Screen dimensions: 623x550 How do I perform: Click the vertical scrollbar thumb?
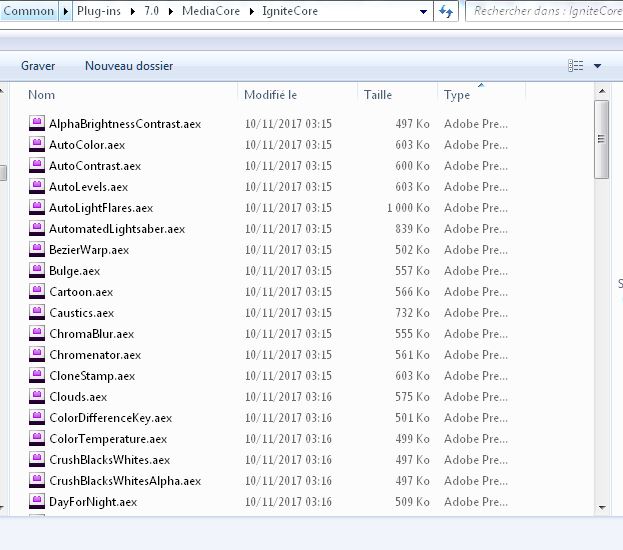pos(602,139)
